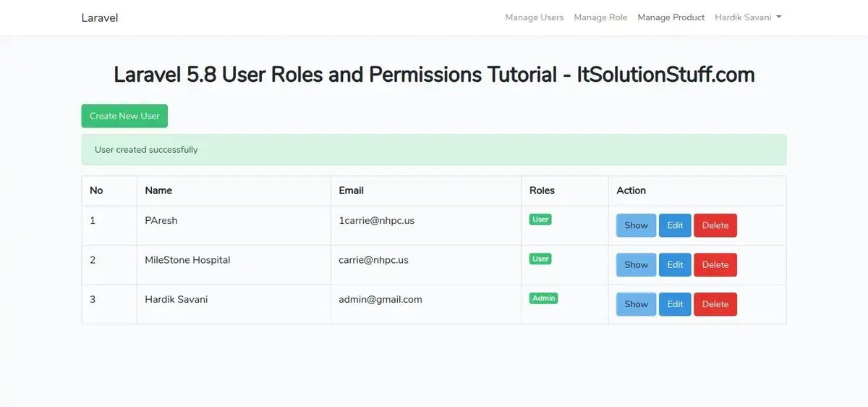This screenshot has width=868, height=407.
Task: Show details for MileStone Hospital
Action: pos(636,265)
